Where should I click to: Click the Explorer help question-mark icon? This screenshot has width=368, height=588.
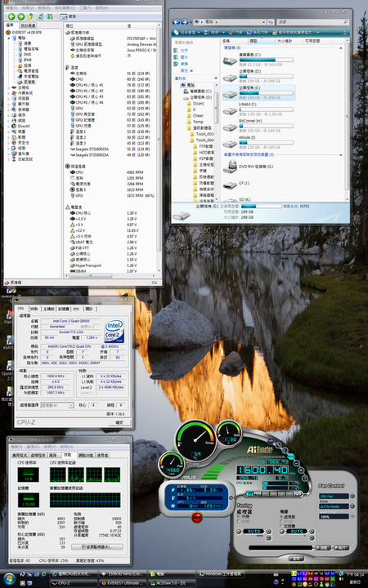(x=345, y=33)
